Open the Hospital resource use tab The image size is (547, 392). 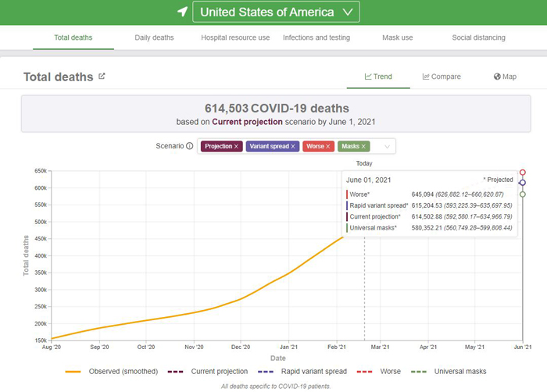pos(235,37)
